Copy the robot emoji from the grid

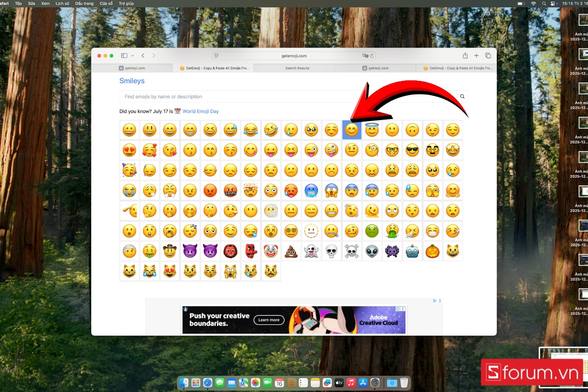pyautogui.click(x=412, y=251)
